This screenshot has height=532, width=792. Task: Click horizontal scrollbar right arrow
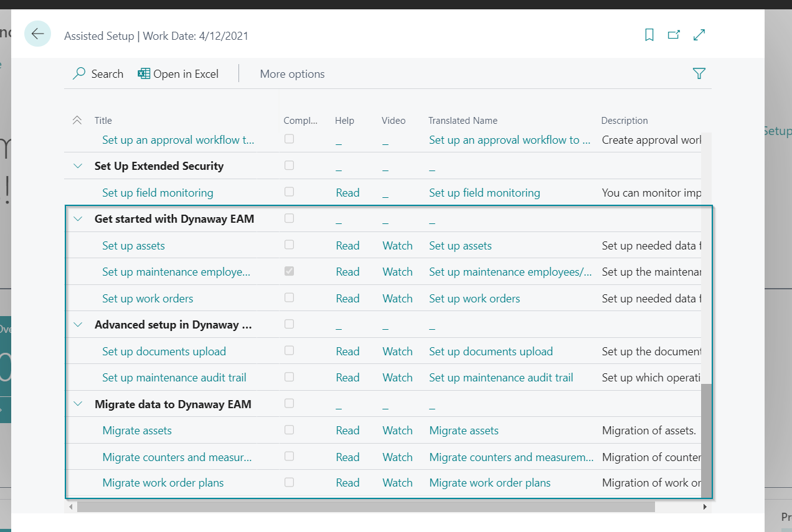pyautogui.click(x=705, y=507)
